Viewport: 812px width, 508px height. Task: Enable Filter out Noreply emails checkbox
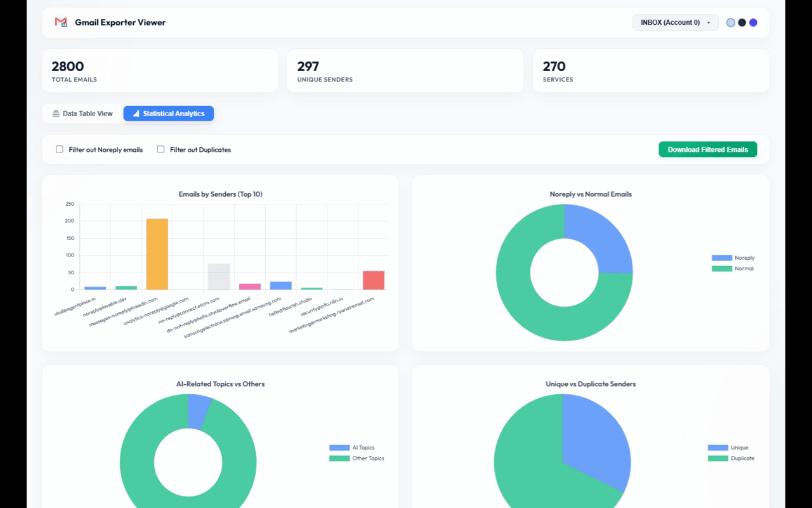coord(60,149)
